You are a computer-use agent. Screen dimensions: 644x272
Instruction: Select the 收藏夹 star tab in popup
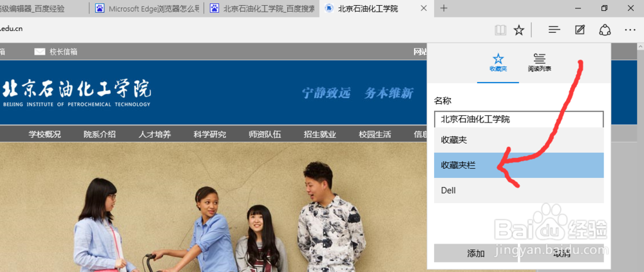click(x=498, y=63)
